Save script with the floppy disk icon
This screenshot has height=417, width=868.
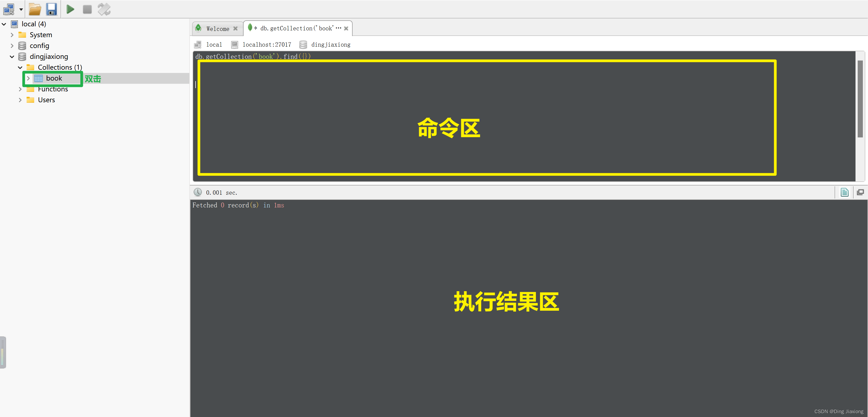[x=51, y=9]
